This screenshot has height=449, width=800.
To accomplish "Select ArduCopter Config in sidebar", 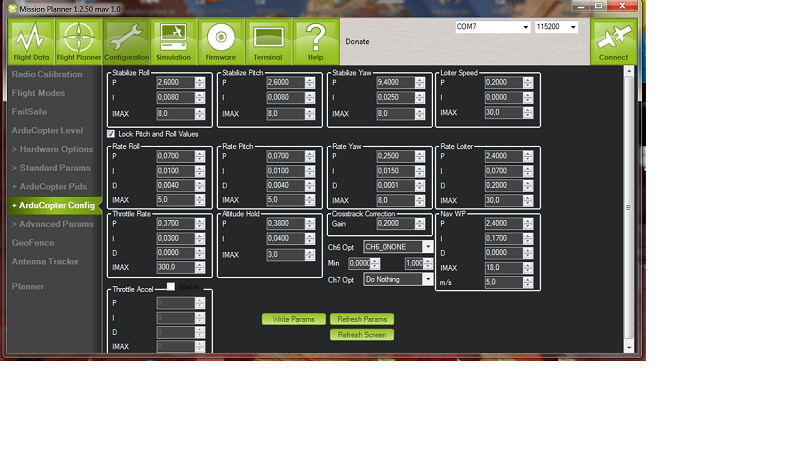I will pos(54,205).
